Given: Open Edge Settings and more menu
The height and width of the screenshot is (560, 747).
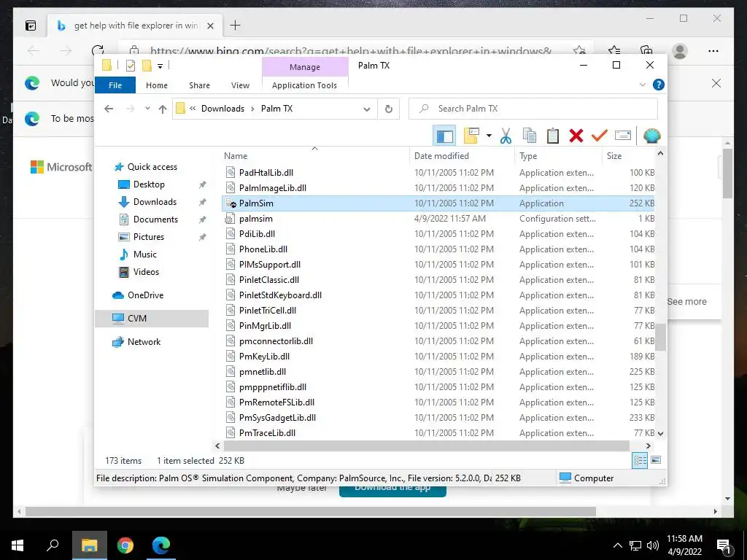Looking at the screenshot, I should pyautogui.click(x=713, y=51).
